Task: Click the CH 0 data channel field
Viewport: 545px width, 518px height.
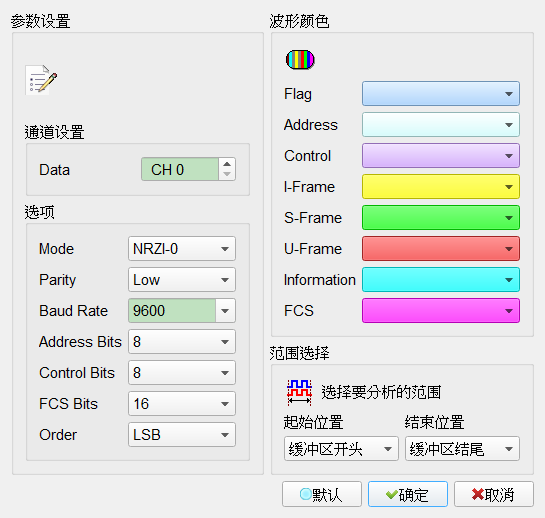Action: 180,169
